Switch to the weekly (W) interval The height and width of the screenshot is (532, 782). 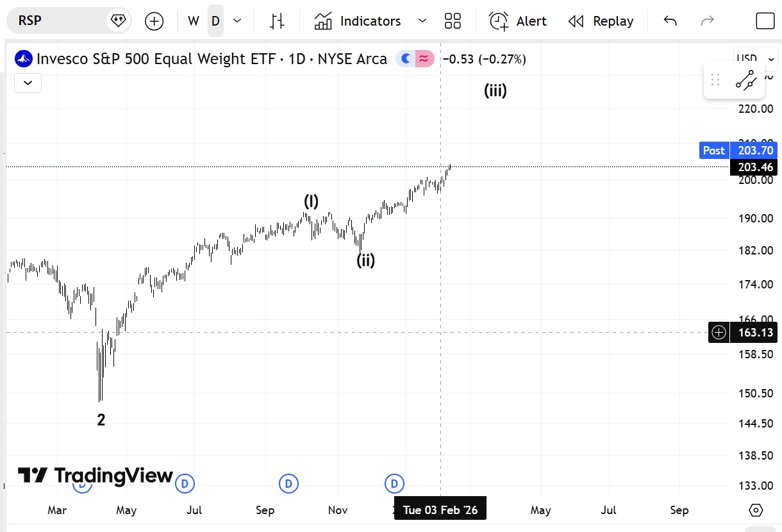pyautogui.click(x=193, y=21)
